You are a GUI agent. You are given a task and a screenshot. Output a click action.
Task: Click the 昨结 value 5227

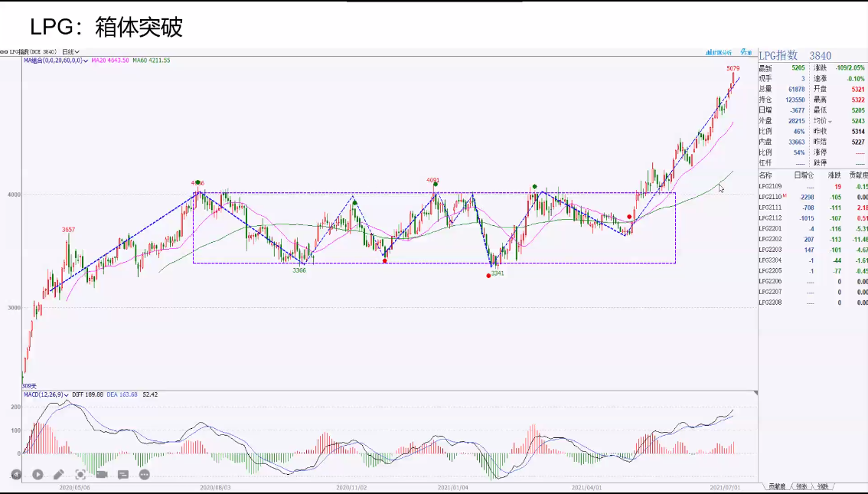858,142
